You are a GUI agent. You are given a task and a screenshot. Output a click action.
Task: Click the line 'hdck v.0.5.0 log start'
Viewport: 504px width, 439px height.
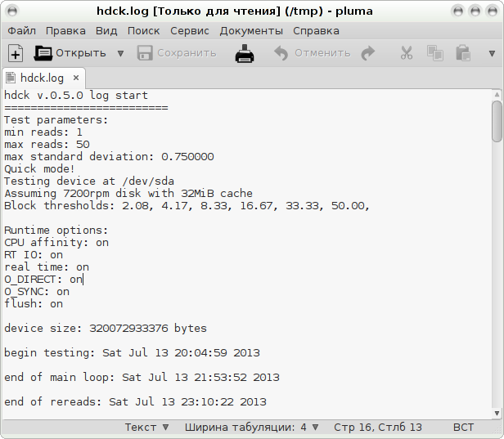[x=76, y=96]
